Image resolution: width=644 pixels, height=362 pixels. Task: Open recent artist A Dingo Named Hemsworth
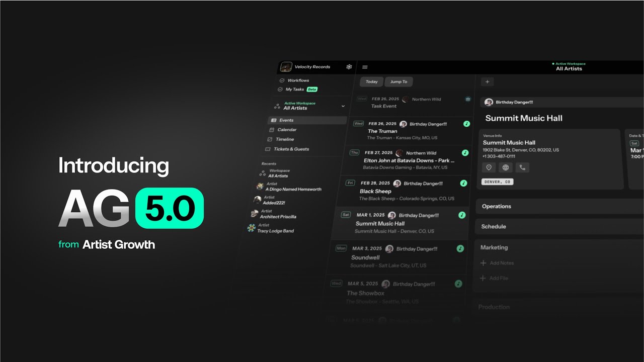coord(289,187)
